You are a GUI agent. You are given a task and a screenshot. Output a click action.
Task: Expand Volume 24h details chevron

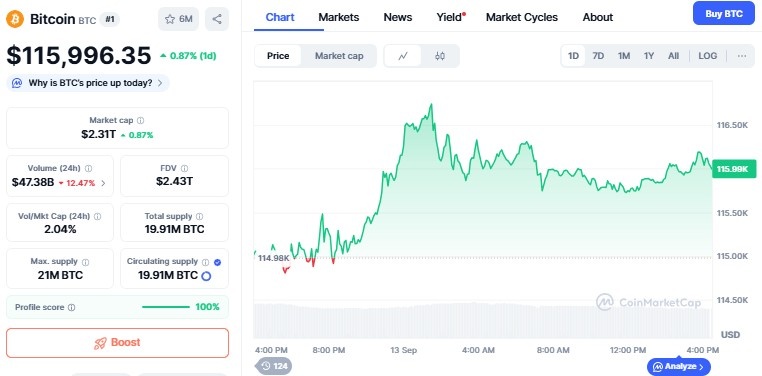pos(103,183)
